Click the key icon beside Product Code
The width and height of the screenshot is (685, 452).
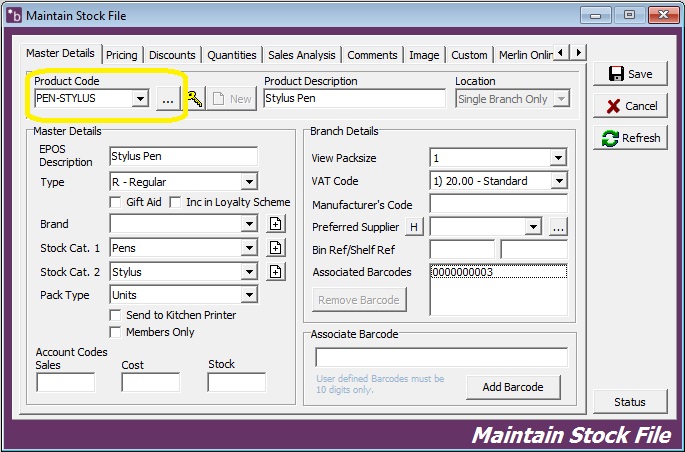(195, 98)
